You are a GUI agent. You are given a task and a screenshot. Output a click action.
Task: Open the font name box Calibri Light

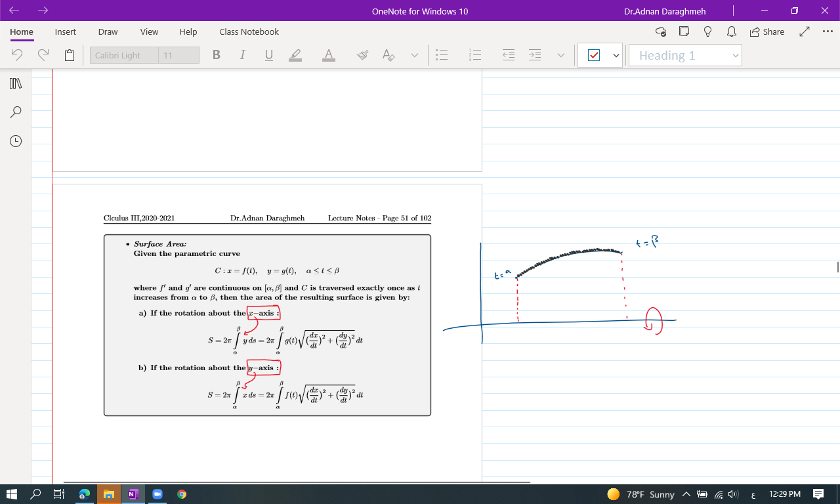pos(124,55)
